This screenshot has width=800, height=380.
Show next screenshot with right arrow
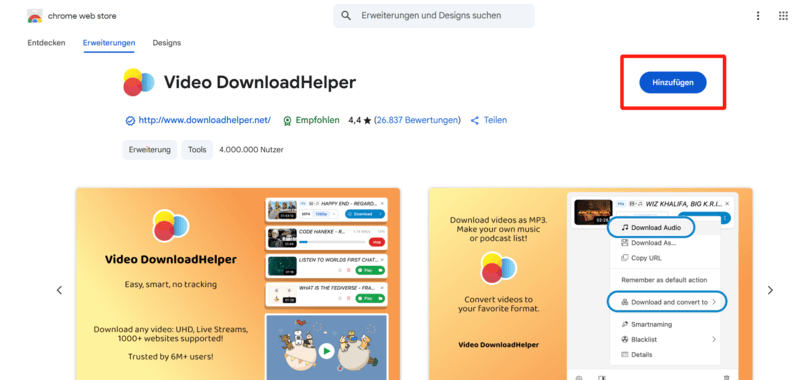click(770, 290)
